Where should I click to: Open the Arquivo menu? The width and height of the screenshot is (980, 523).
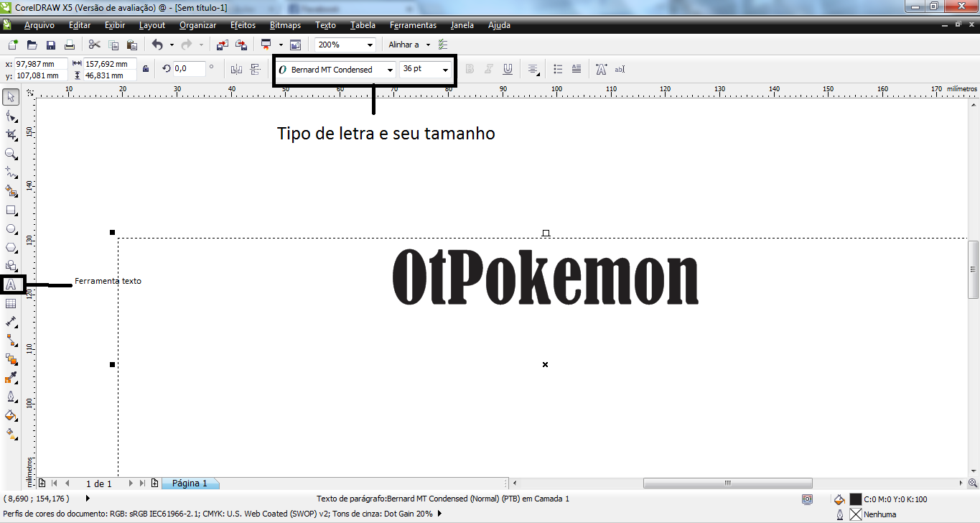coord(39,24)
